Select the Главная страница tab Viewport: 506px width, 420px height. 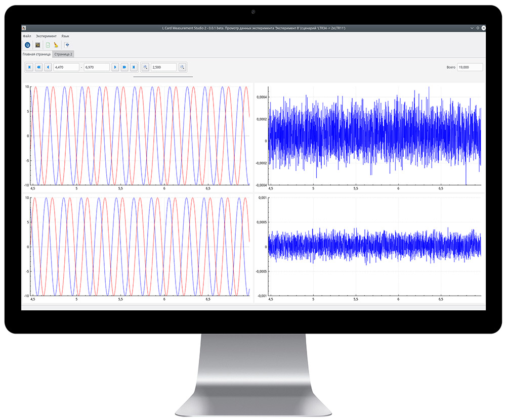click(36, 54)
